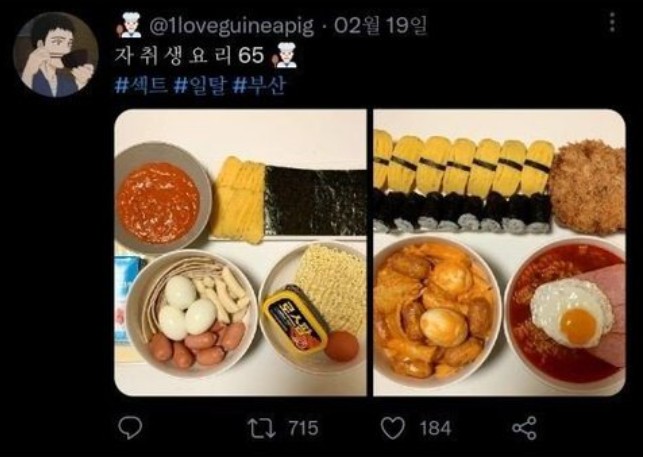Open the @1loveguineapig profile link

point(231,26)
